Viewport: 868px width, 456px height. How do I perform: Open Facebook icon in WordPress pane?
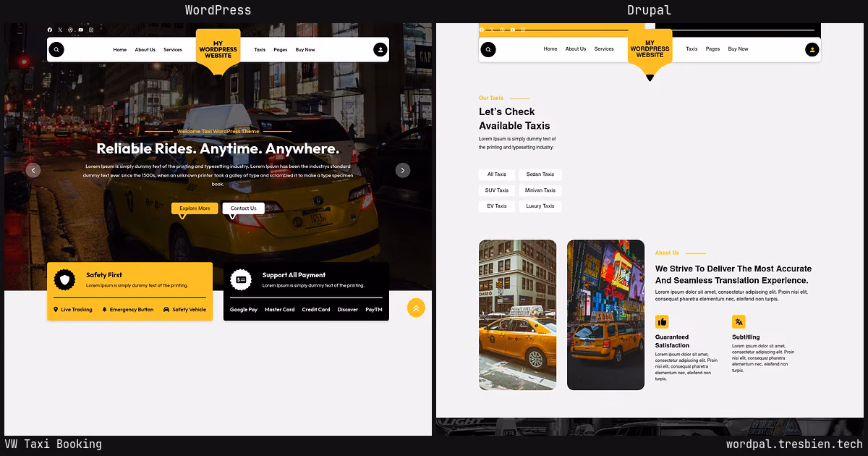pos(50,30)
